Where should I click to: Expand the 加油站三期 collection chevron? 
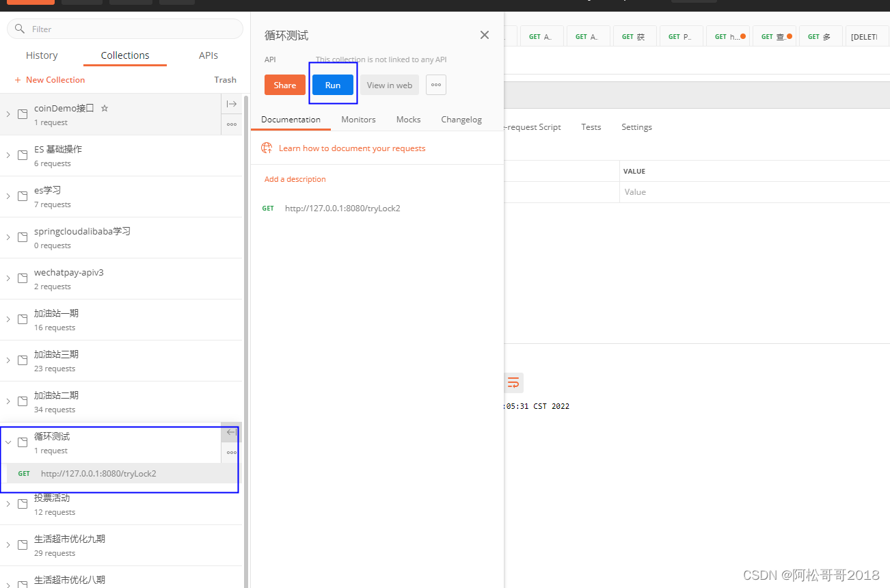point(8,360)
